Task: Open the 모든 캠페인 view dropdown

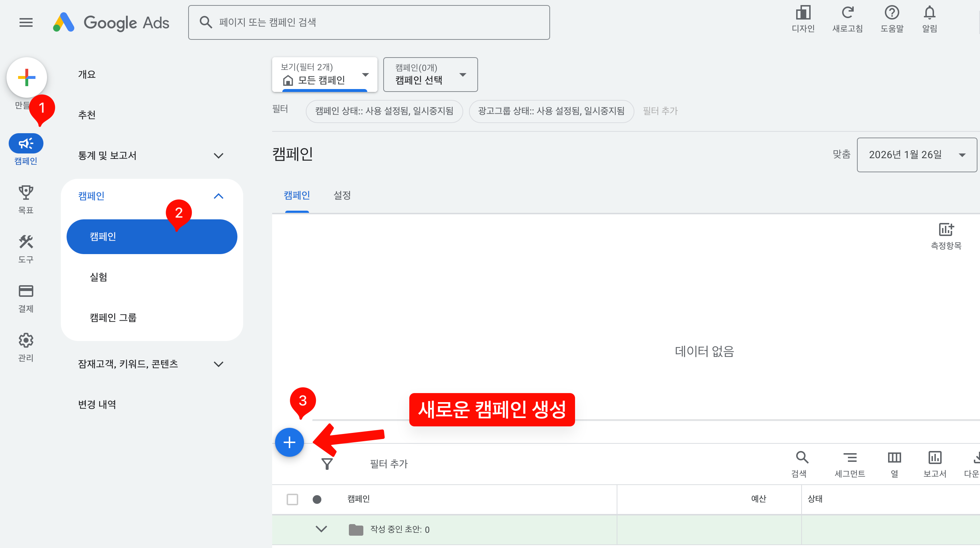Action: 325,75
